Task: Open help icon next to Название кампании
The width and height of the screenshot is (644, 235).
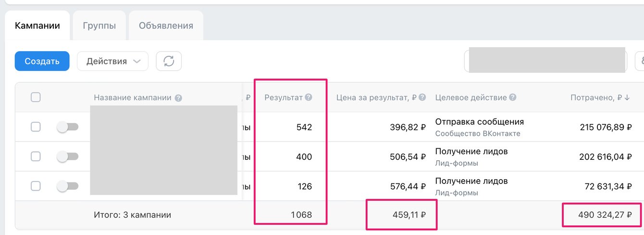Action: point(178,98)
